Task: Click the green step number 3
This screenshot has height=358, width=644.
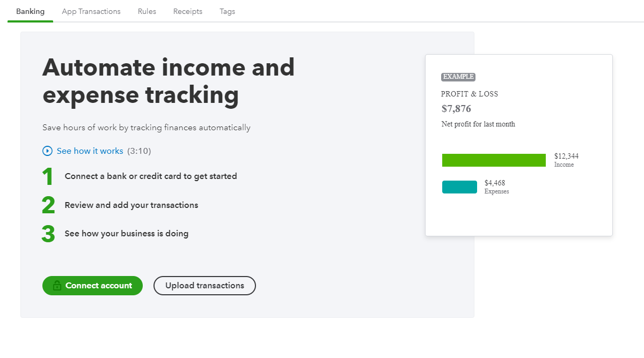Action: pyautogui.click(x=48, y=234)
